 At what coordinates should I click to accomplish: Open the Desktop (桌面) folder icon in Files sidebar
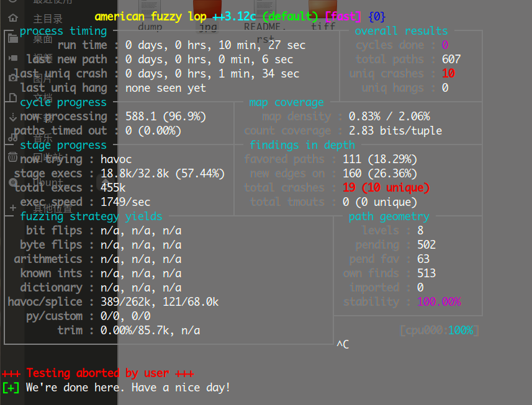[x=13, y=38]
